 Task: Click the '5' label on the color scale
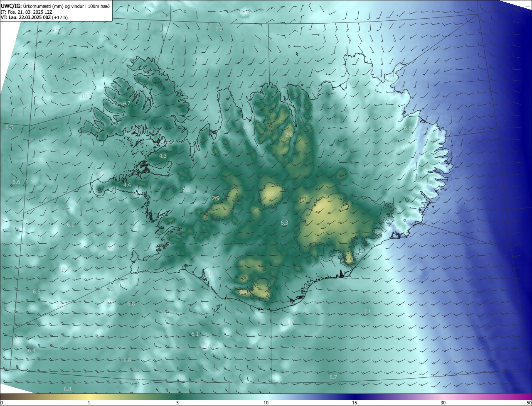(177, 403)
